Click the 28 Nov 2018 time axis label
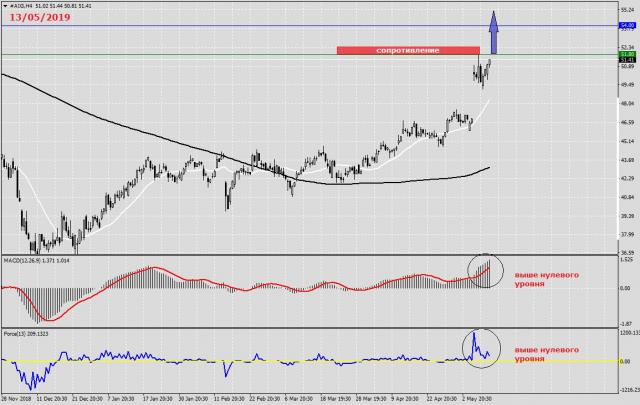640x405 pixels. tap(18, 399)
